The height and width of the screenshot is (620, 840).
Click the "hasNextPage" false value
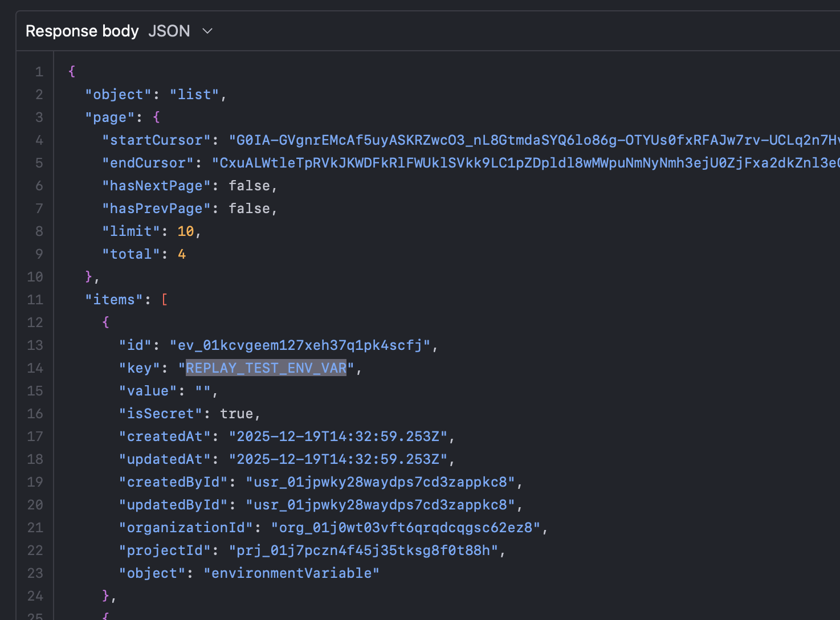click(x=249, y=186)
